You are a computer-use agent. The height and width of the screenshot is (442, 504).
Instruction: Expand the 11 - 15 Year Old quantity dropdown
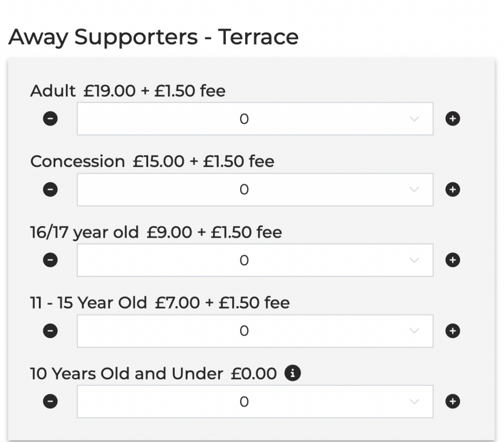point(255,331)
